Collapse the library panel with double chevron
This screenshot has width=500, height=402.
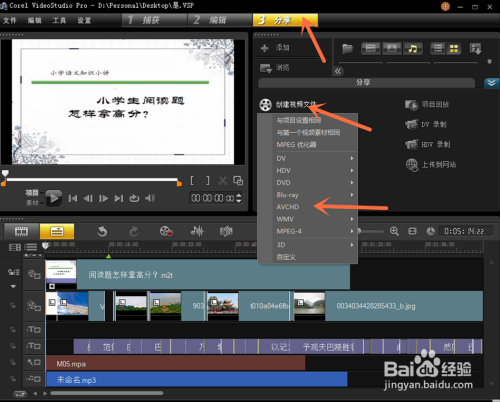(x=338, y=71)
